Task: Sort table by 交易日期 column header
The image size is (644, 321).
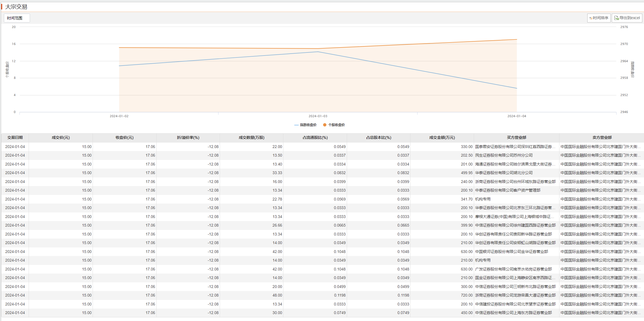Action: click(15, 138)
